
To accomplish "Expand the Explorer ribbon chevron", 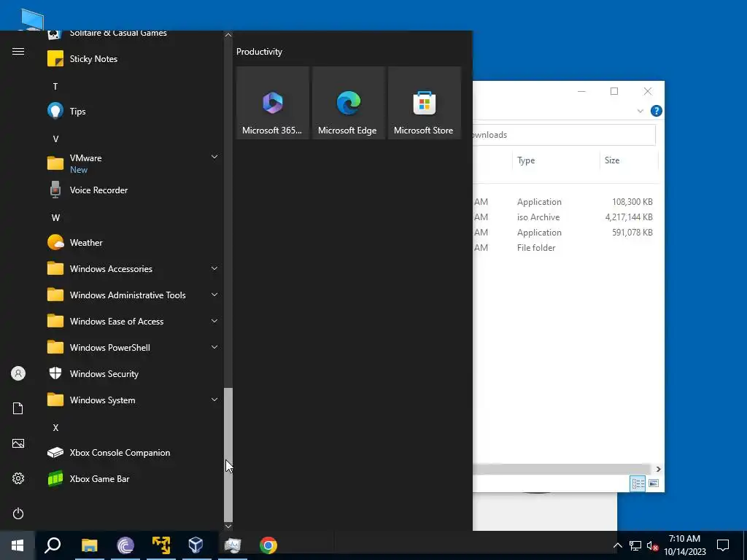I will (x=640, y=111).
